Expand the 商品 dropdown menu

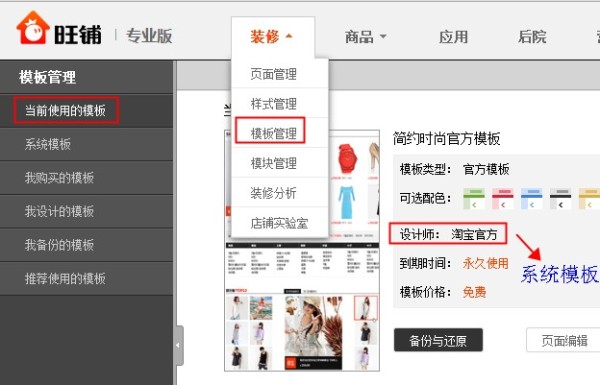click(365, 37)
